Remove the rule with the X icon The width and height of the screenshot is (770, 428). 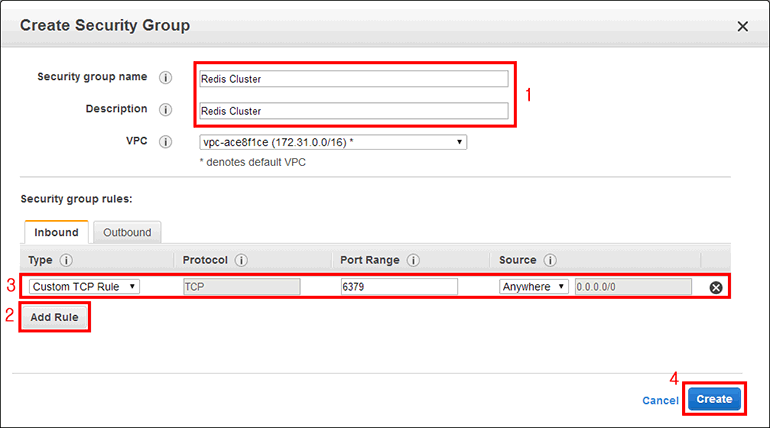click(716, 287)
